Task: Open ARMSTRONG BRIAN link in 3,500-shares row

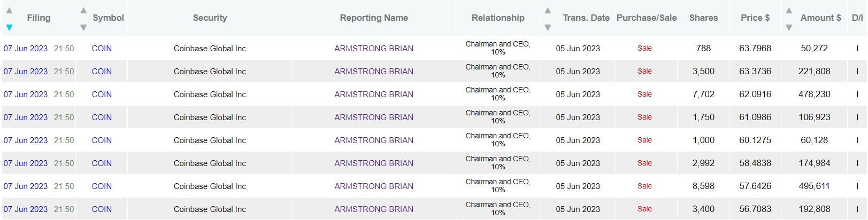Action: (x=374, y=72)
